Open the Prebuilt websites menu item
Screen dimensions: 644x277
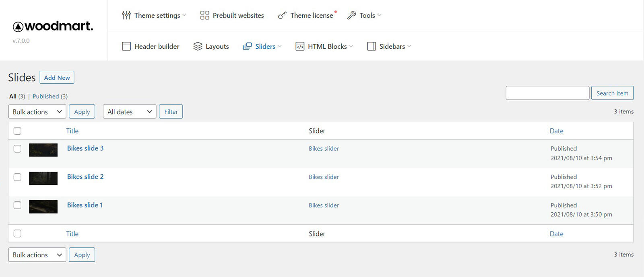(x=232, y=15)
